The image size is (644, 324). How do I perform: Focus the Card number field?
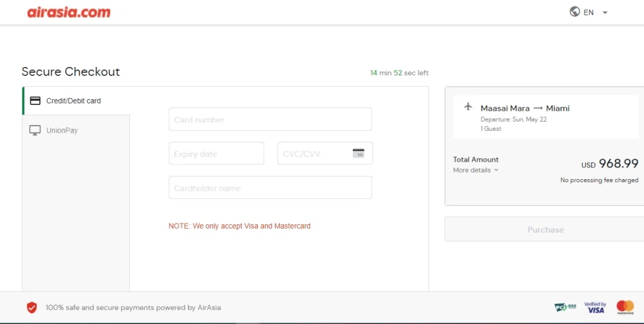270,120
